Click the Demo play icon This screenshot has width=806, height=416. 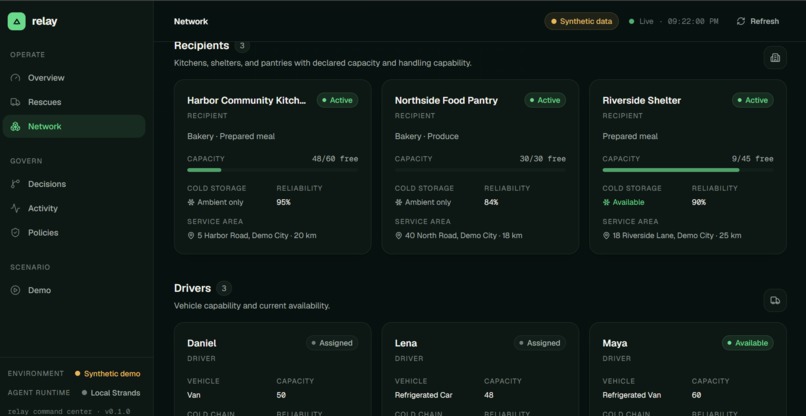pos(15,290)
